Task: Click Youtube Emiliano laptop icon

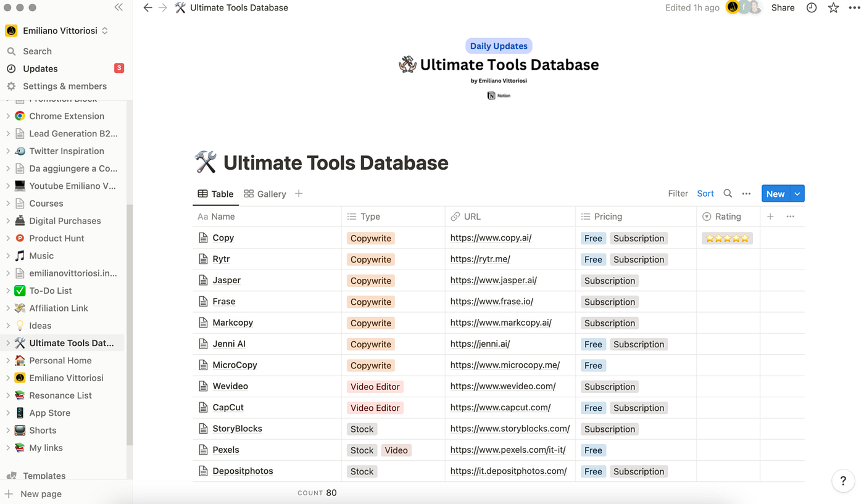Action: point(20,186)
